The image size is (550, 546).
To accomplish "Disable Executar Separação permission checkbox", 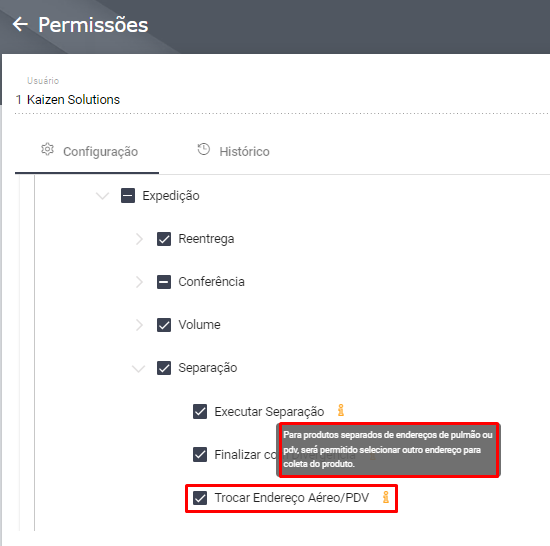I will (200, 412).
